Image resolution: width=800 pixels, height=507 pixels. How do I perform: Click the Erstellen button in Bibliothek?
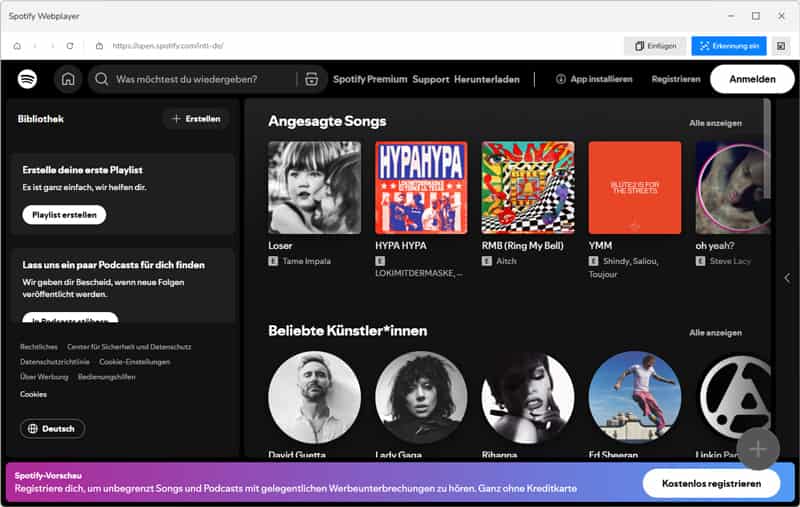196,118
